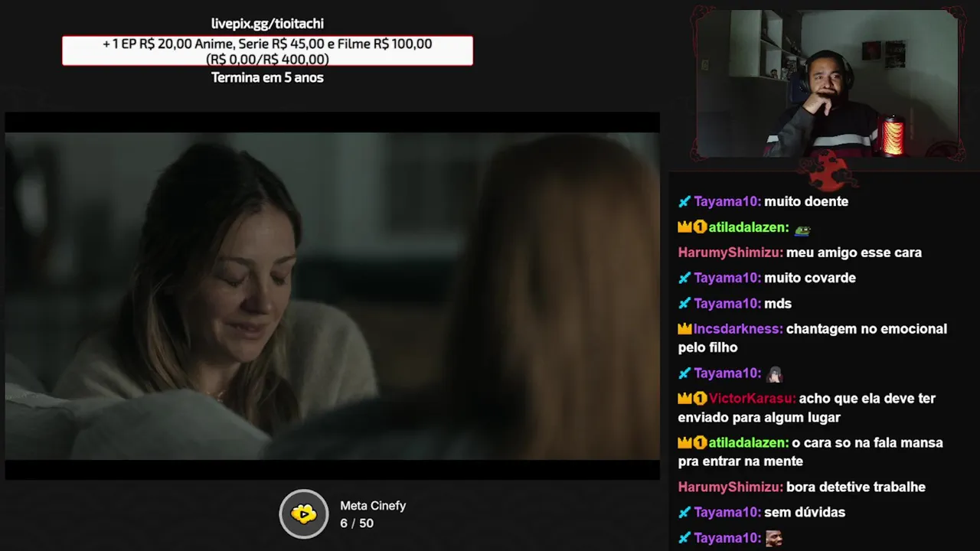Click 'chantagem no emocional pelo filho' message
This screenshot has width=980, height=551.
click(x=812, y=338)
